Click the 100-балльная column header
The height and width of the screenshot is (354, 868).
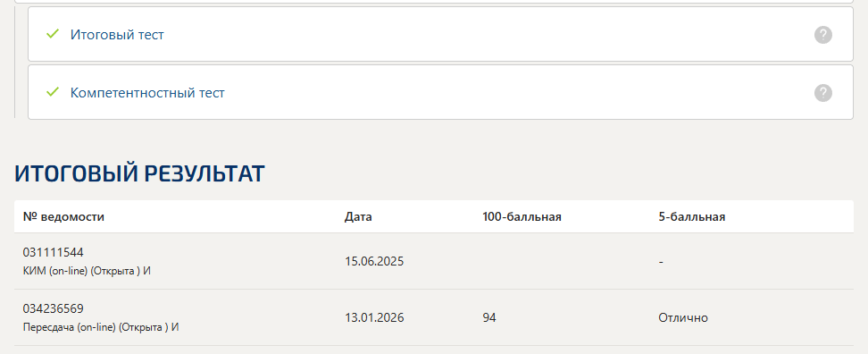pyautogui.click(x=522, y=216)
